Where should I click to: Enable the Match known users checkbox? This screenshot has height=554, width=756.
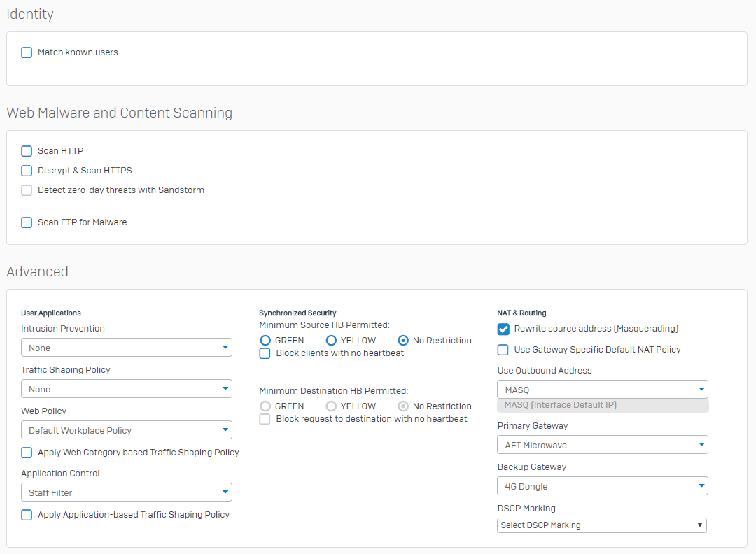pyautogui.click(x=27, y=52)
